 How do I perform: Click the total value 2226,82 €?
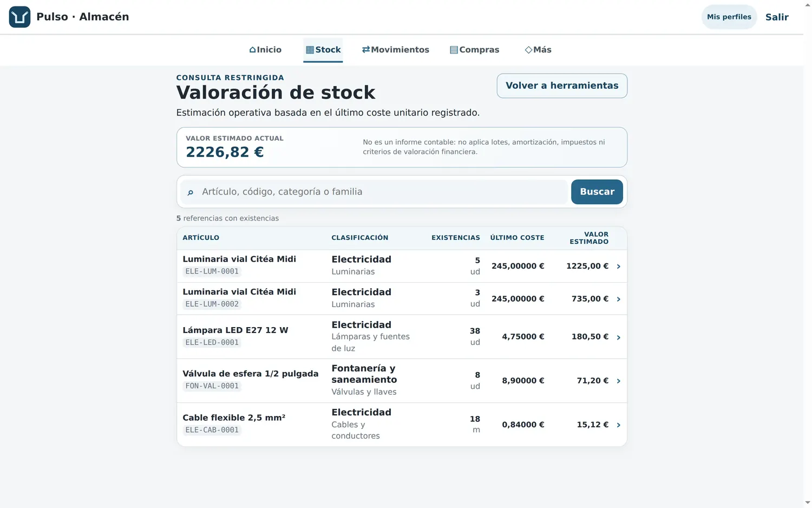pos(225,152)
